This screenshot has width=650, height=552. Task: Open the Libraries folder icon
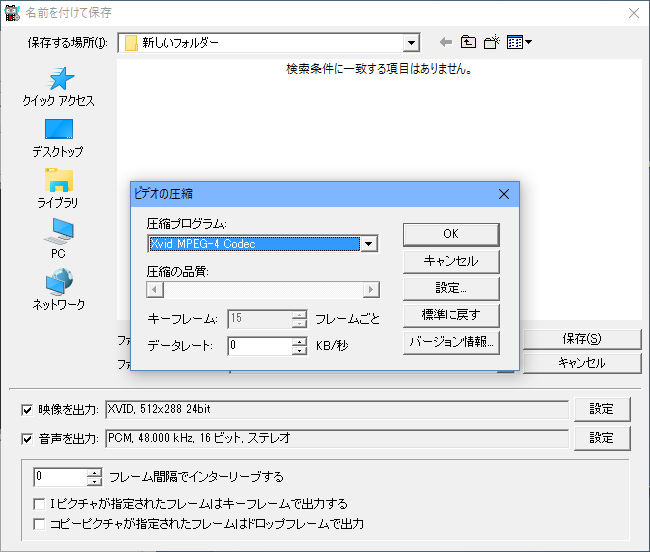click(58, 181)
